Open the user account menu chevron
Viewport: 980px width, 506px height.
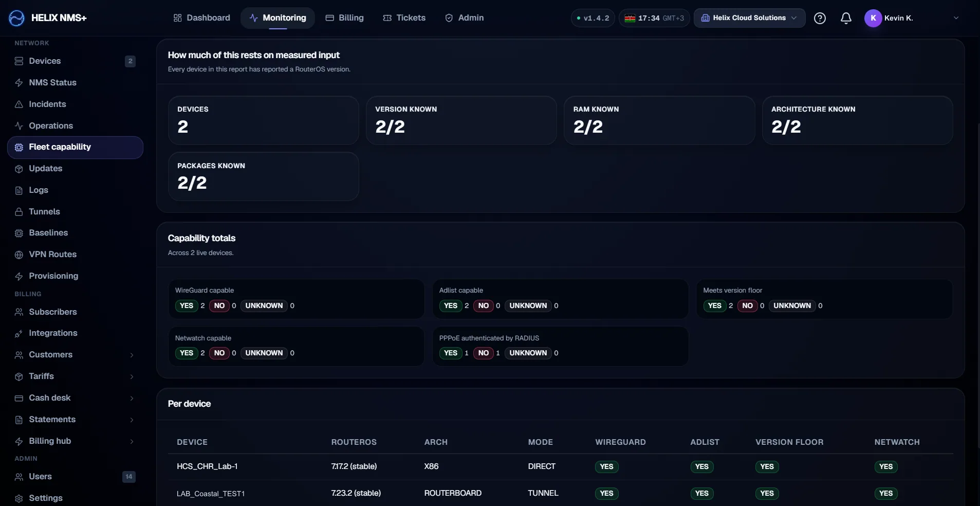coord(956,18)
